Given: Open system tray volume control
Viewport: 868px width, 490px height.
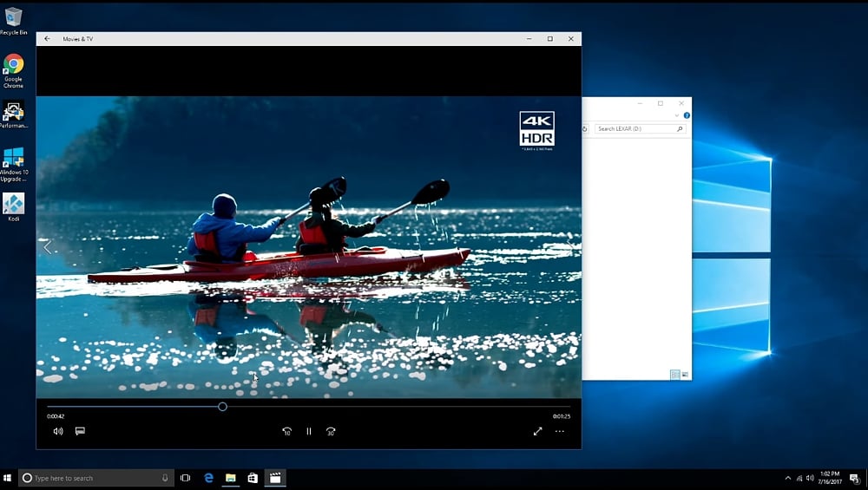Looking at the screenshot, I should (x=810, y=478).
